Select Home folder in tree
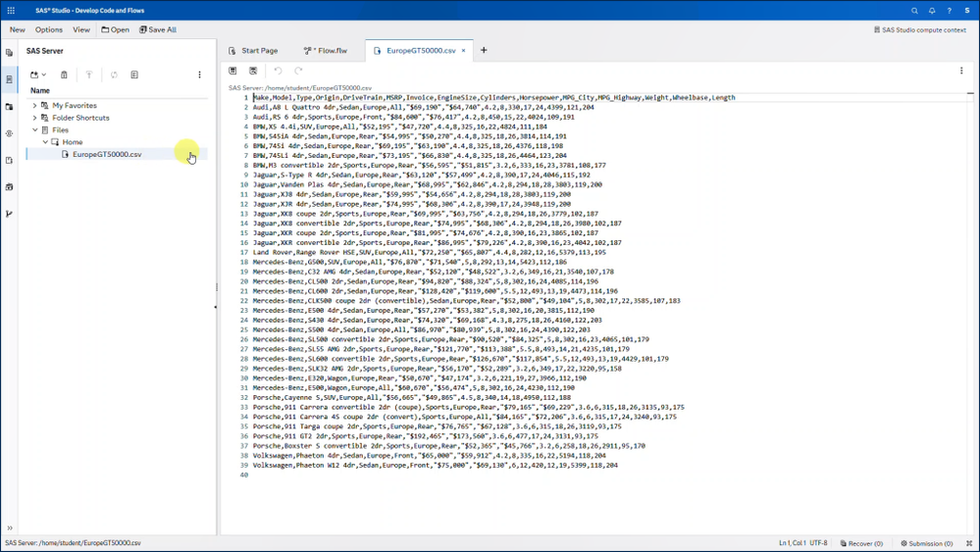The height and width of the screenshot is (552, 980). [73, 142]
